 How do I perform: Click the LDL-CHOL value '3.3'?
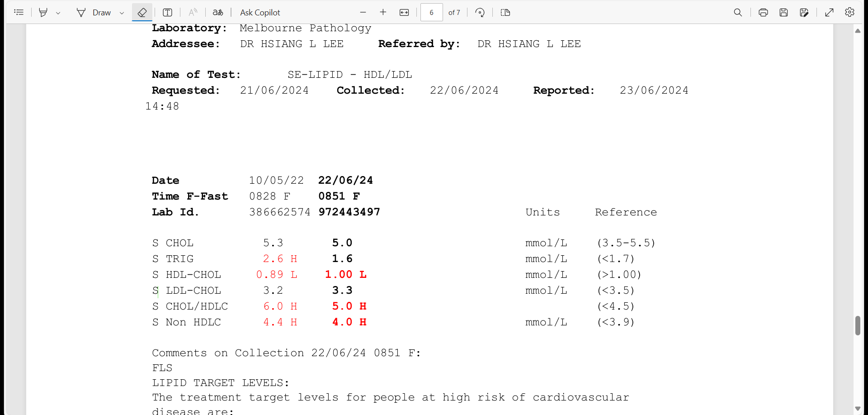[x=342, y=291]
